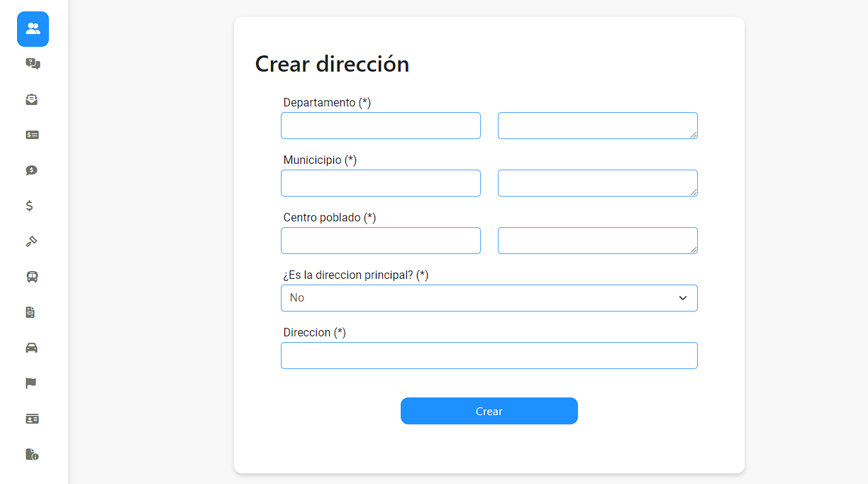Focus the Centro poblado right text area
Screen dimensions: 868x484
coord(598,241)
